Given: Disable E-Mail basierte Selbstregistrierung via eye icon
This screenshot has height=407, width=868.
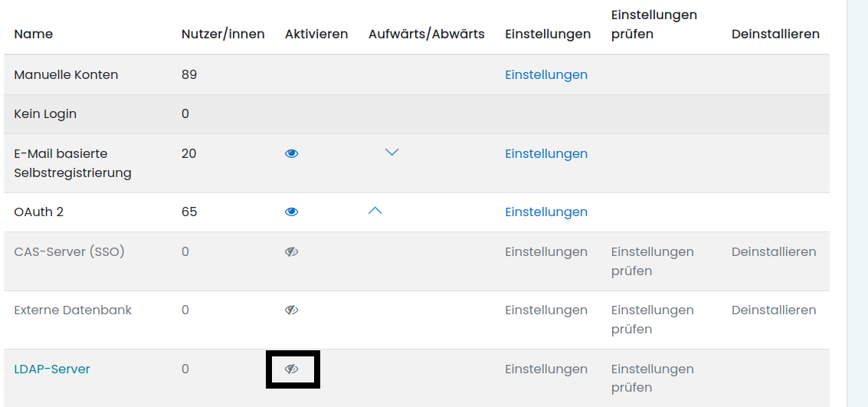Looking at the screenshot, I should click(x=291, y=153).
